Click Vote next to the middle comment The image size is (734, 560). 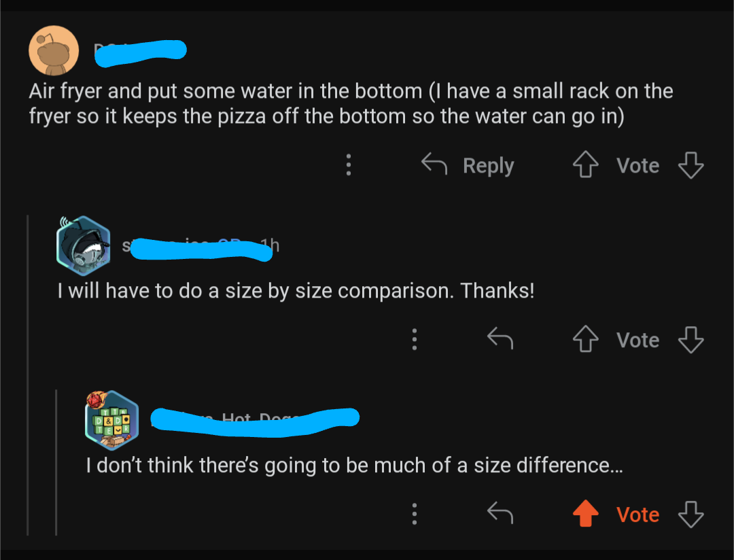pyautogui.click(x=637, y=339)
